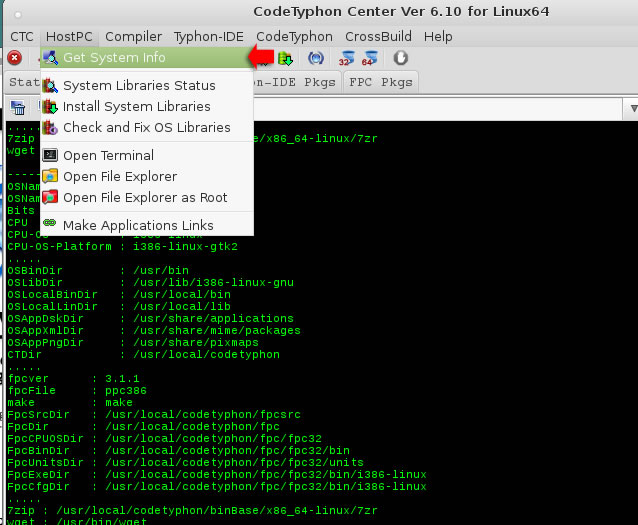Click the OSAppXmlDir path /usr/share/mime/packages
Image resolution: width=638 pixels, height=525 pixels.
click(217, 331)
